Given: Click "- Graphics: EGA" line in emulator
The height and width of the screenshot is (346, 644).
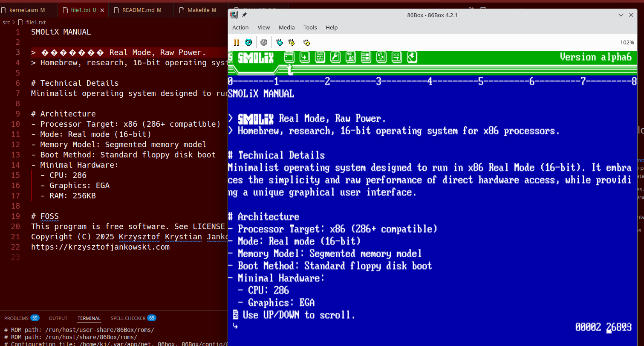Looking at the screenshot, I should [276, 303].
